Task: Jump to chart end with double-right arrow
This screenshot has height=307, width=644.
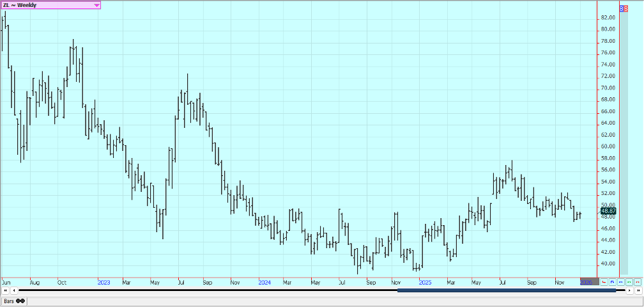Action: tap(638, 290)
